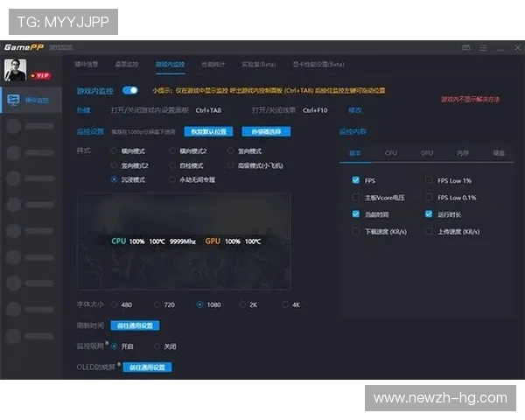This screenshot has height=420, width=525.
Task: Choose font size 2K
Action: [x=242, y=304]
